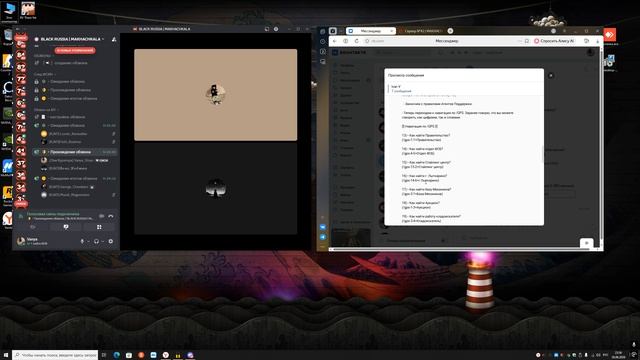
Task: Open Microsoft Edge from the taskbar
Action: [117, 356]
